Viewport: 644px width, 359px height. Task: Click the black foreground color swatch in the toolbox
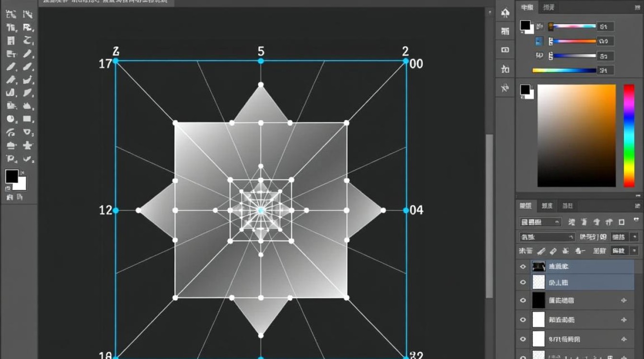click(x=11, y=176)
